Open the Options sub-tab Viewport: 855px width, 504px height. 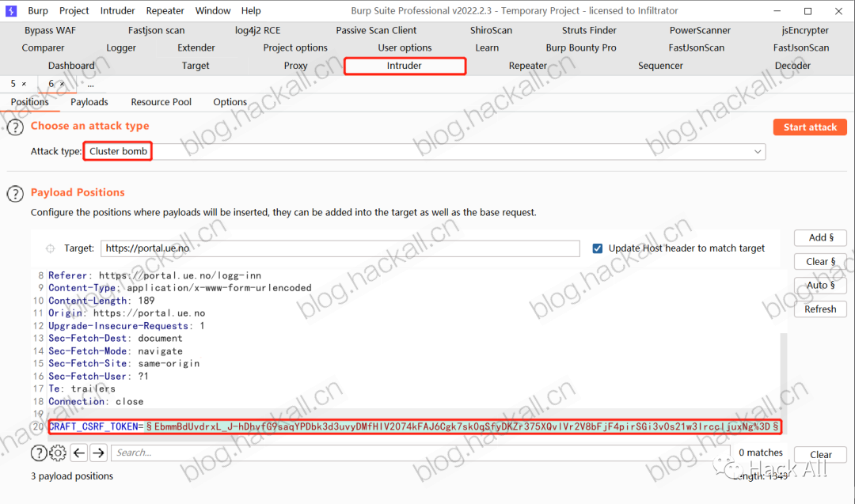(230, 102)
